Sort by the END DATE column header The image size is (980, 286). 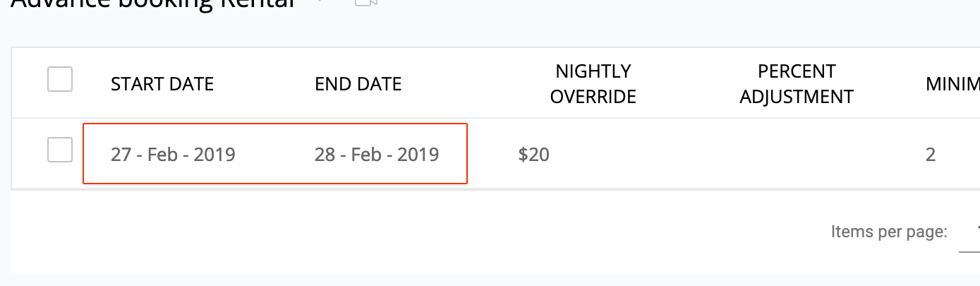click(x=358, y=84)
